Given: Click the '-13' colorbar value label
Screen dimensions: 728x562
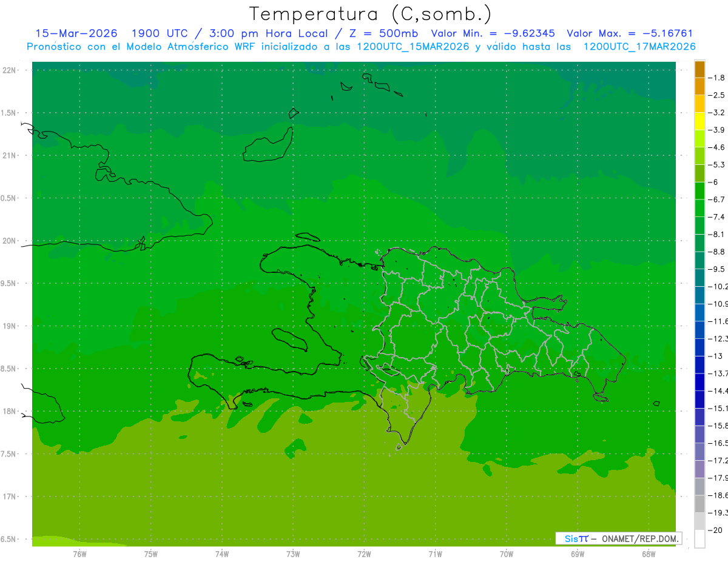Looking at the screenshot, I should [715, 356].
